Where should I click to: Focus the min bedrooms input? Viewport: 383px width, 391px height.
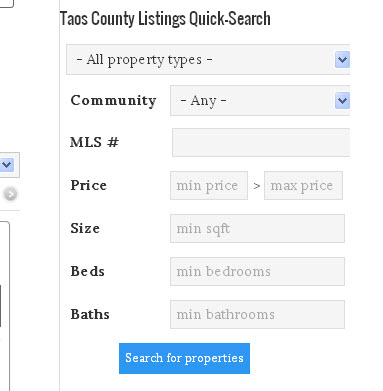coord(257,271)
